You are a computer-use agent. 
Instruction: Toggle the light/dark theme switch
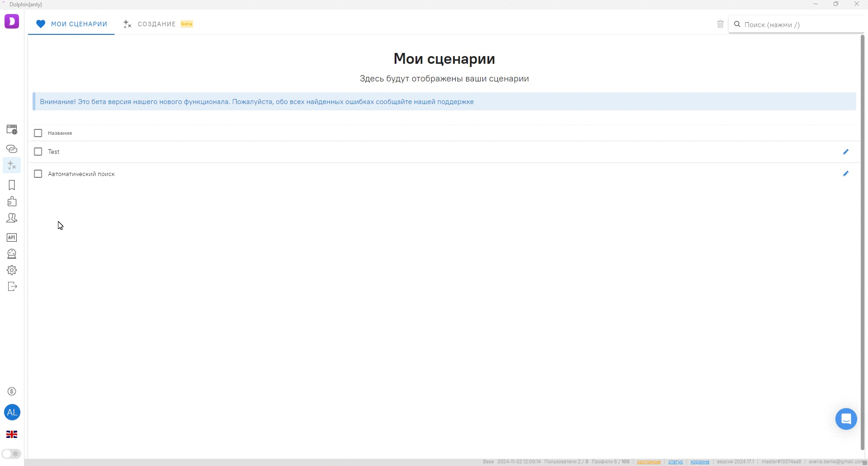pos(11,454)
